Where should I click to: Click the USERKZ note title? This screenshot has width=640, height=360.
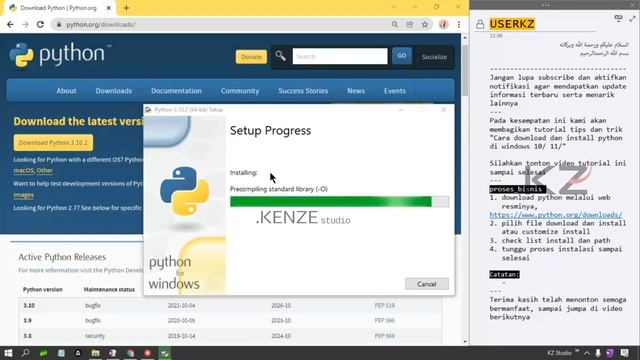(512, 24)
